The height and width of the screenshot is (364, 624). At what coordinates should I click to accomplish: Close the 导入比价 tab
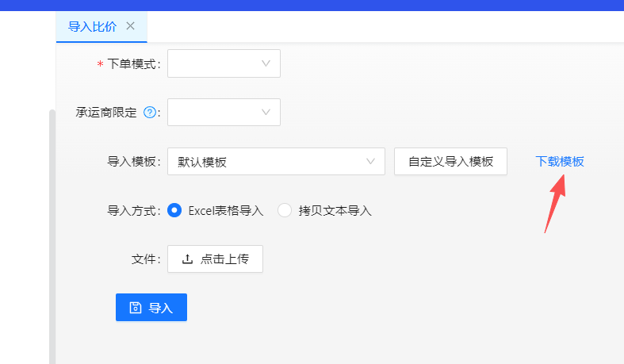coord(131,26)
